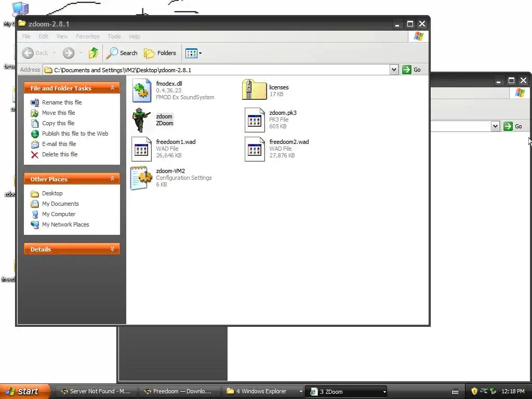Open the Edit menu
Image resolution: width=532 pixels, height=399 pixels.
coord(43,36)
